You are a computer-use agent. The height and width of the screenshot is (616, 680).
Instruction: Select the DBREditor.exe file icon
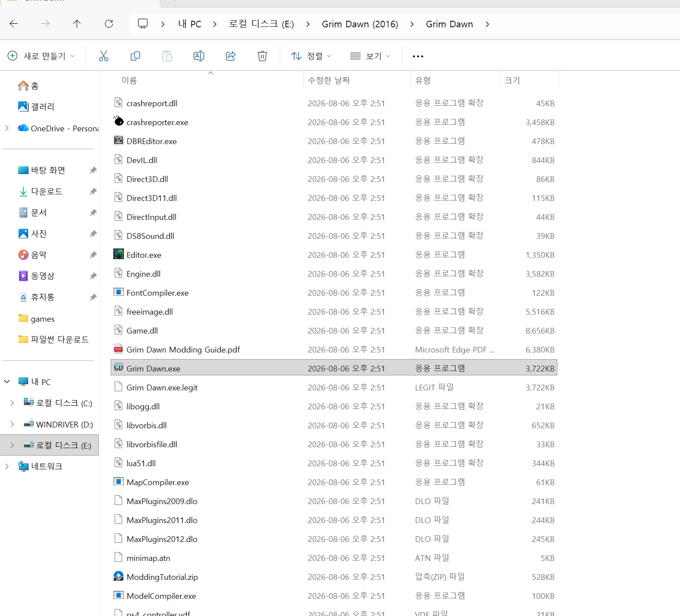tap(119, 141)
